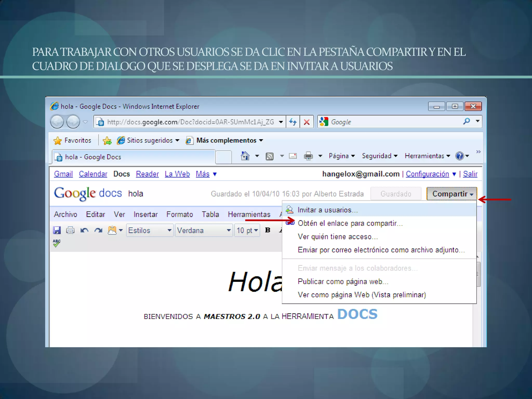The height and width of the screenshot is (399, 532).
Task: Open the 10 pt font size dropdown
Action: click(x=247, y=230)
